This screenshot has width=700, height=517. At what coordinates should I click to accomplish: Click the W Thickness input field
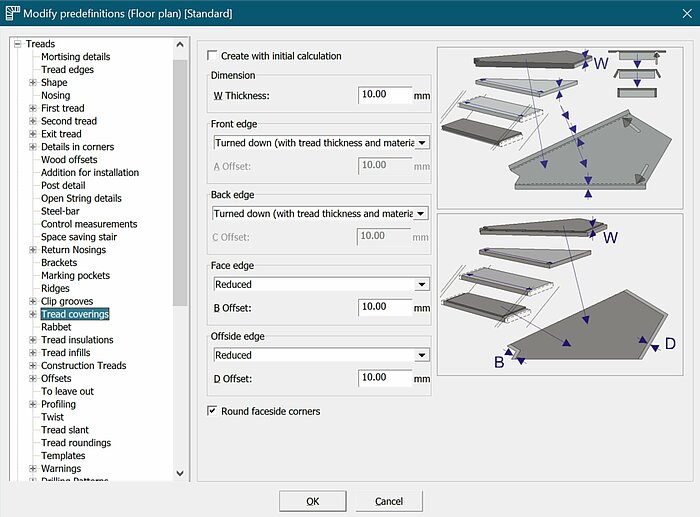tap(385, 95)
